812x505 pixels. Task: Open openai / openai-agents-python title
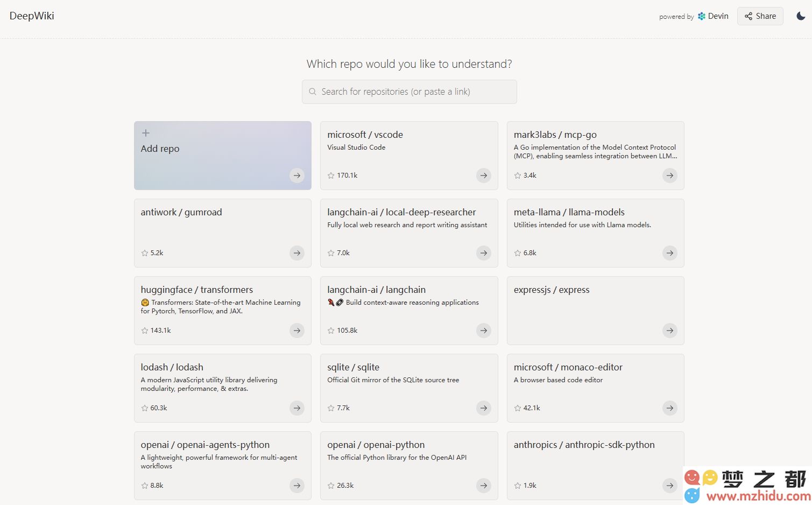click(x=205, y=445)
